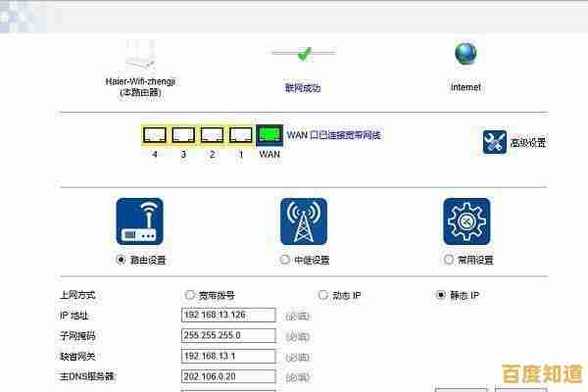Click the Internet label text
Screen dimensions: 588x392
point(465,87)
